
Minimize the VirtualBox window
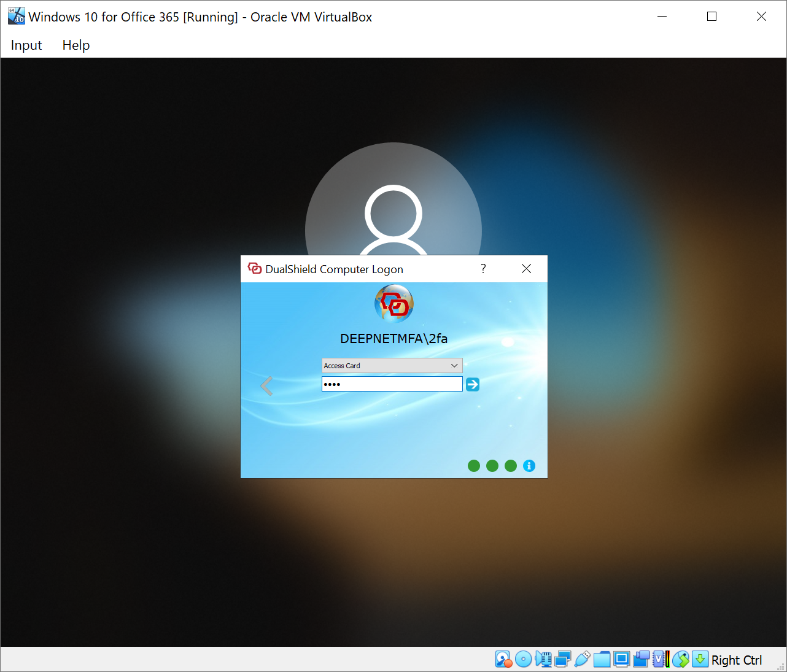[662, 17]
